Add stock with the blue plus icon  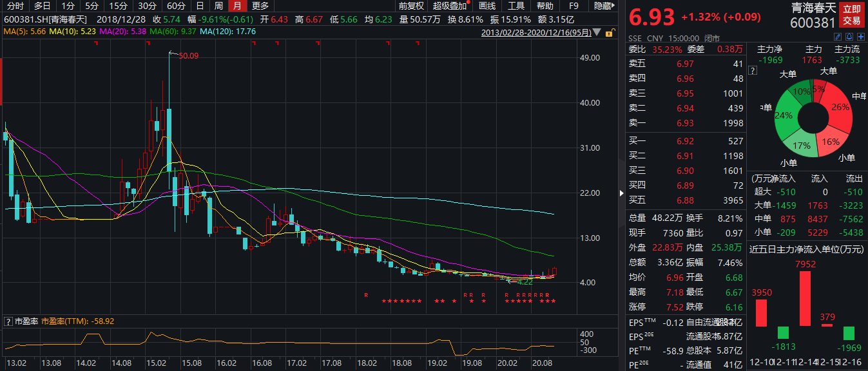click(860, 38)
